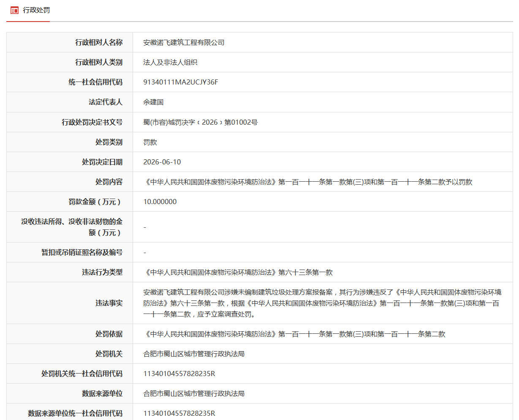
Task: Select 数据来源单位 code 11340104557828235R
Action: (179, 413)
